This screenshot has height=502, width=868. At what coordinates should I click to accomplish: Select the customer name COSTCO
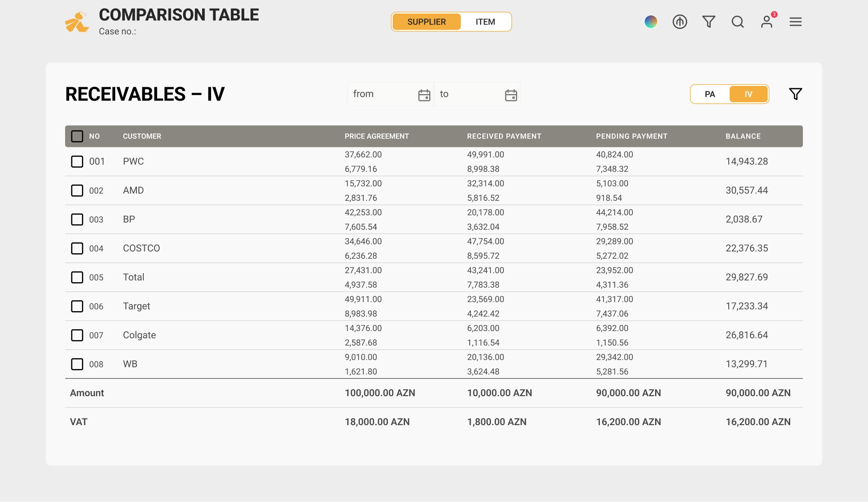[142, 248]
